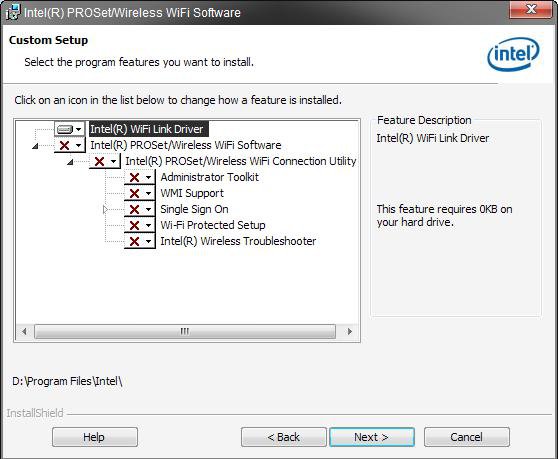
Task: Click the Intel logo
Action: click(x=513, y=54)
